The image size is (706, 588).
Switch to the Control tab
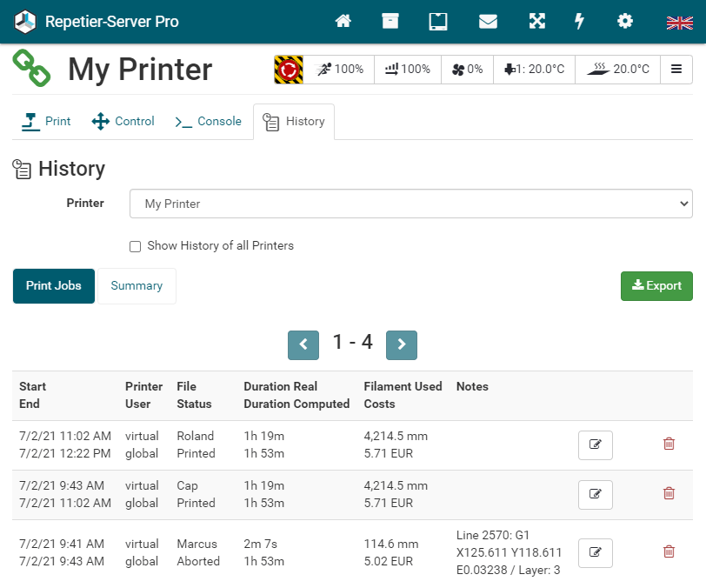[x=123, y=122]
